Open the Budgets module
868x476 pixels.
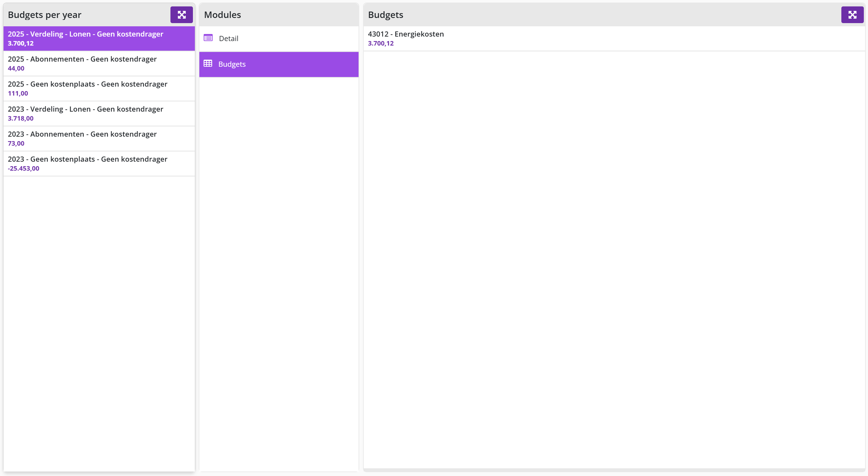(x=279, y=64)
